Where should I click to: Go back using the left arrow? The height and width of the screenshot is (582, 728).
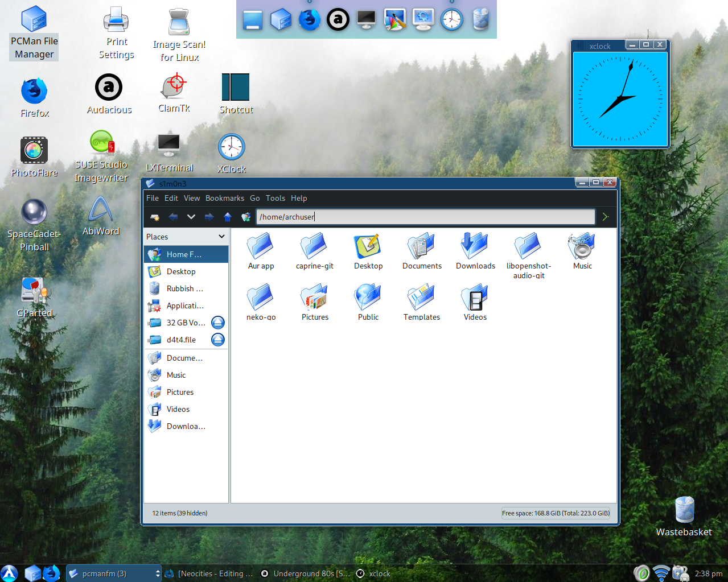173,217
